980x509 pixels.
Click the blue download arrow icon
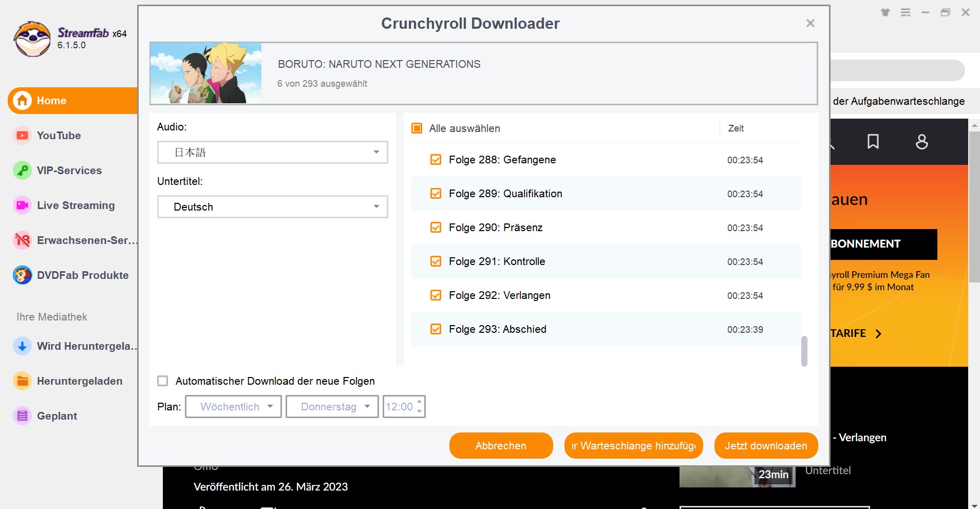[x=22, y=346]
